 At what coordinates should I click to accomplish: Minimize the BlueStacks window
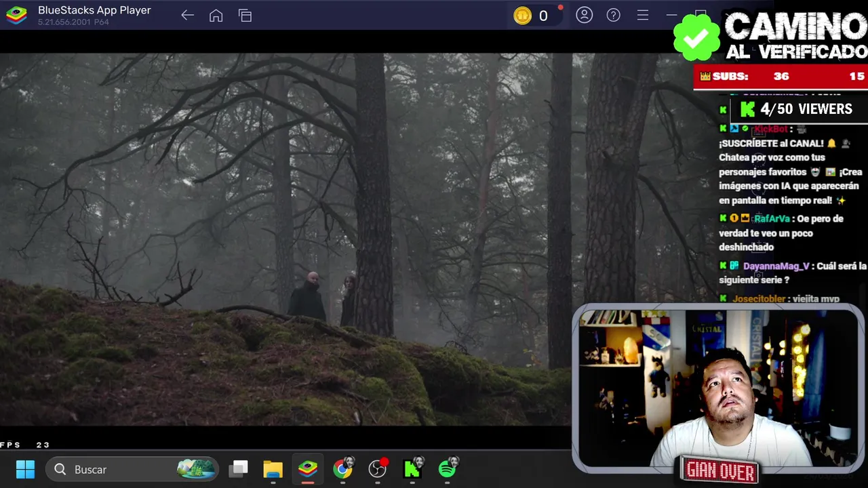click(x=671, y=15)
